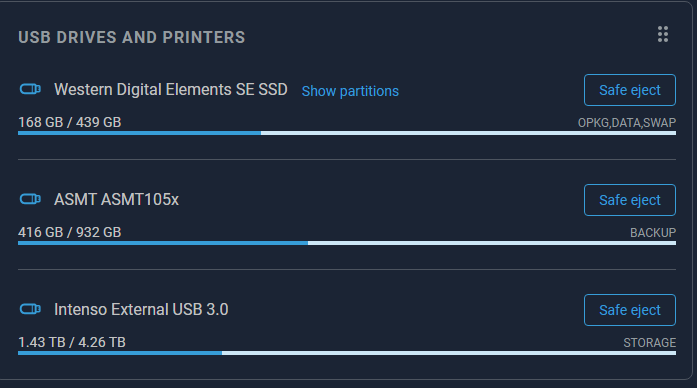Select the Western Digital Elements SE SSD name
The height and width of the screenshot is (388, 697).
point(171,90)
